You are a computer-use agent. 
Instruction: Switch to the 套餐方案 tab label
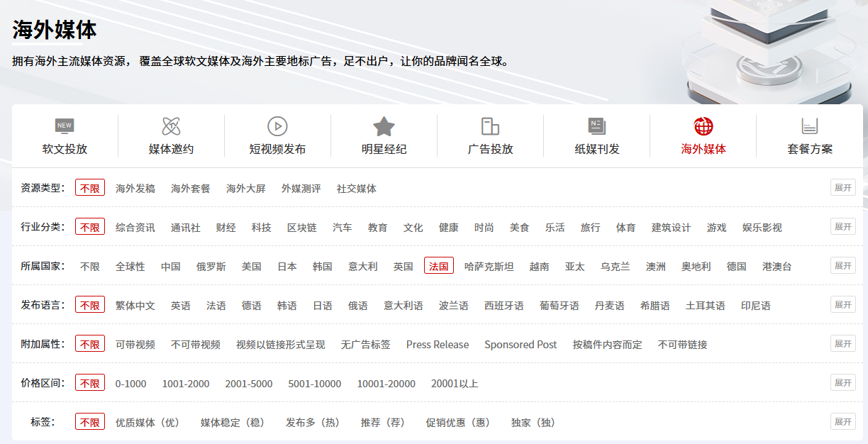click(x=810, y=149)
